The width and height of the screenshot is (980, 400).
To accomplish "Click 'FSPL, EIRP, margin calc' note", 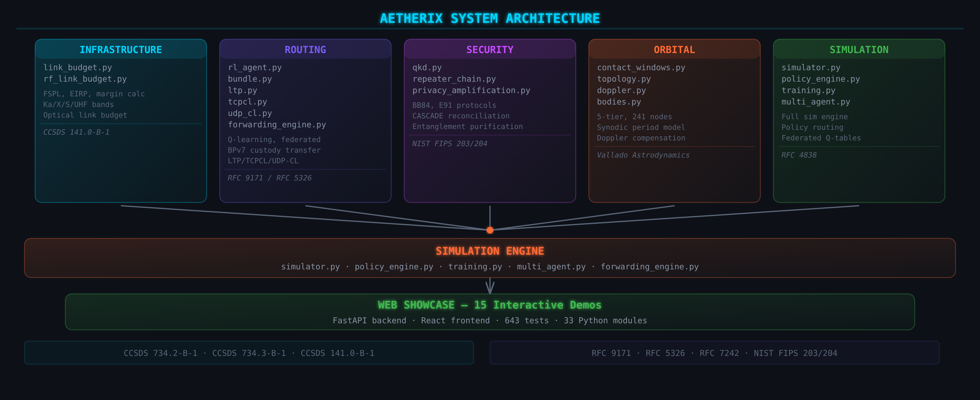I will point(94,94).
